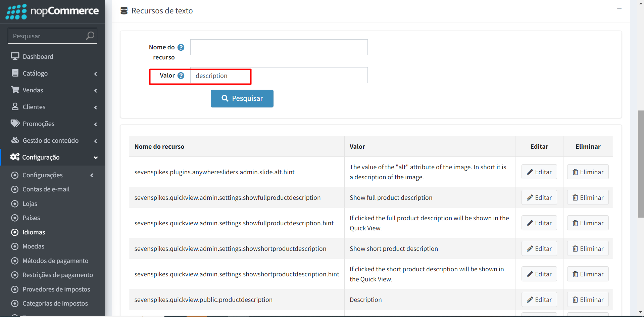Open Promoções via the tag icon
This screenshot has width=644, height=317.
15,123
